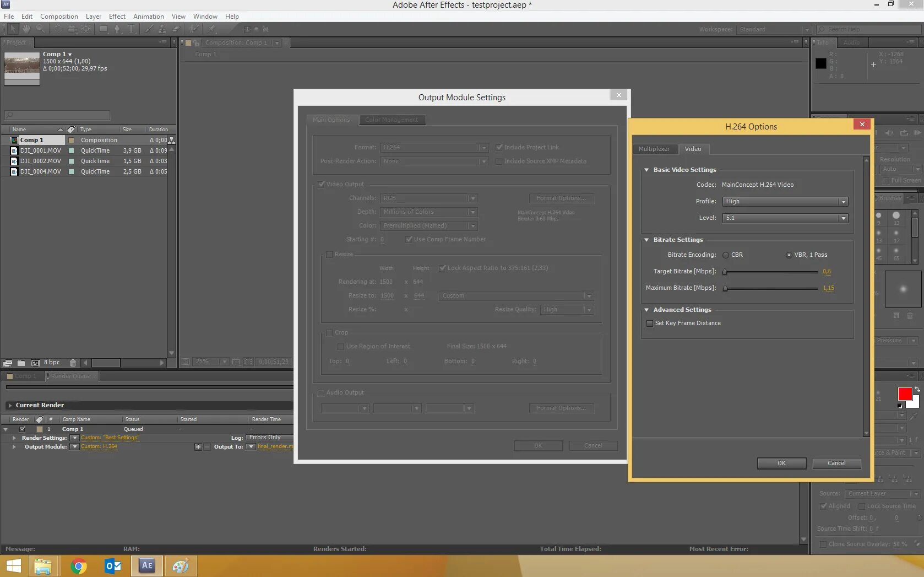This screenshot has height=577, width=924.
Task: Select the Unified Camera tool
Action: point(72,29)
